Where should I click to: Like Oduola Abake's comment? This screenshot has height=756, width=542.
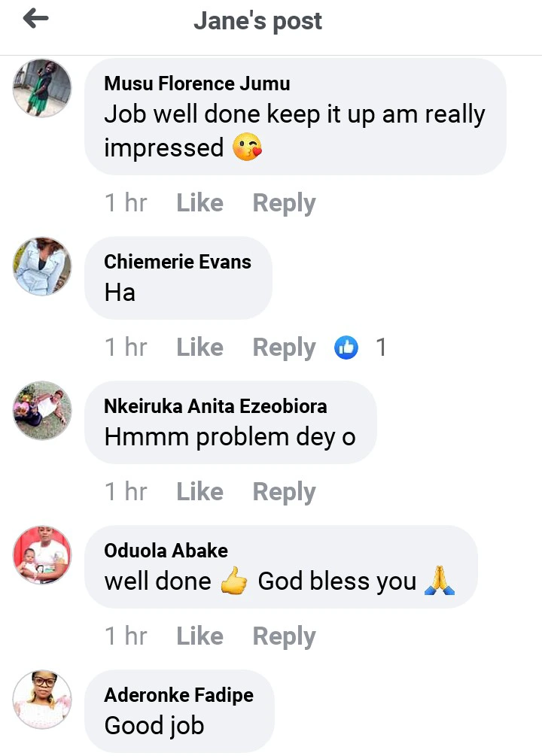pos(199,636)
